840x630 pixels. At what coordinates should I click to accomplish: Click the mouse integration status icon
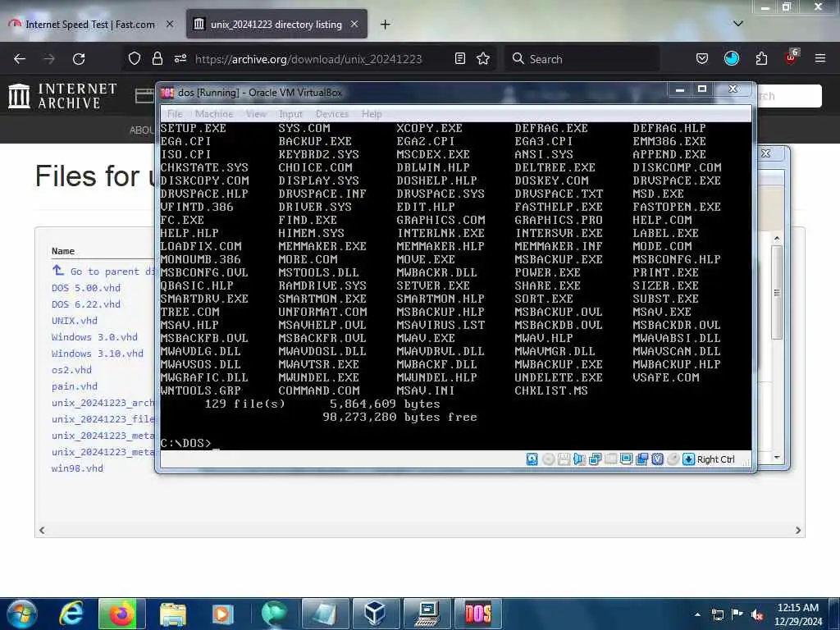(x=673, y=459)
